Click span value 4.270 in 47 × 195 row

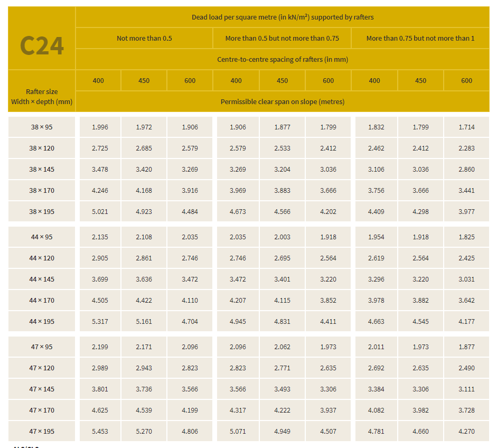point(466,432)
